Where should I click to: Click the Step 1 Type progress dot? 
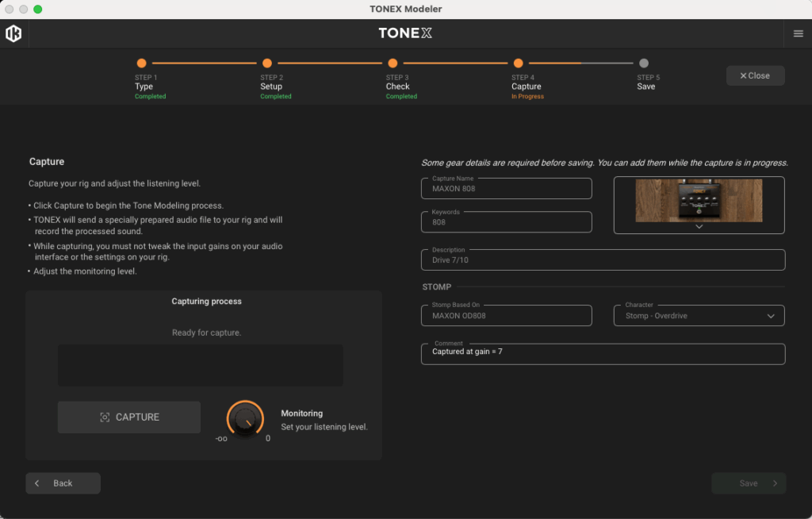tap(141, 63)
